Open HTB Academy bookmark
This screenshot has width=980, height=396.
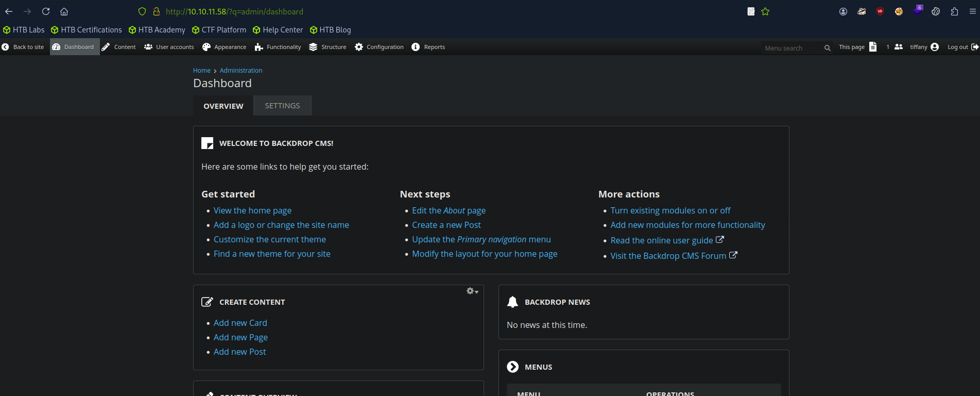(x=157, y=30)
